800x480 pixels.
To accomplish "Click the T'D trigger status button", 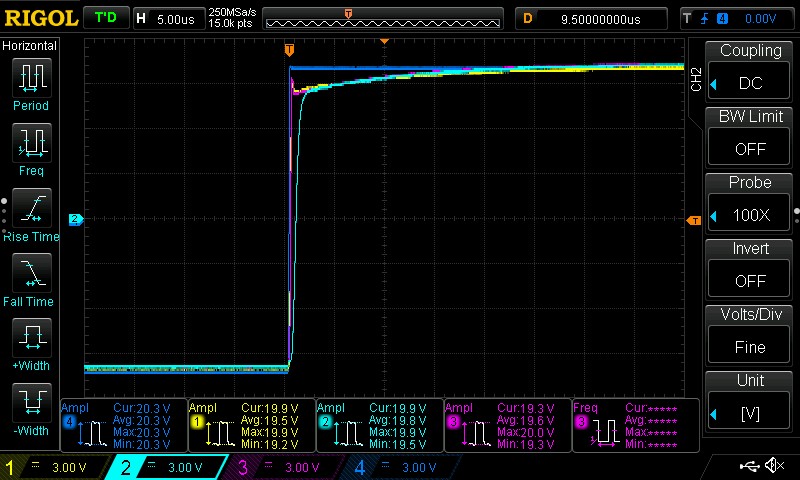I will pyautogui.click(x=105, y=18).
